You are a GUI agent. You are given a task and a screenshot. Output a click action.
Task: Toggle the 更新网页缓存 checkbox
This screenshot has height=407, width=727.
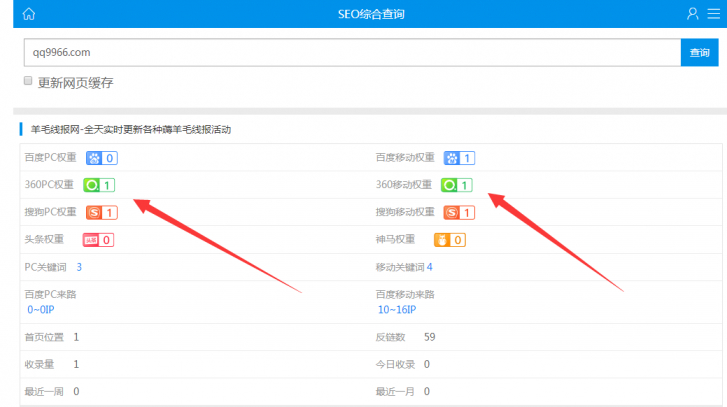pos(28,81)
